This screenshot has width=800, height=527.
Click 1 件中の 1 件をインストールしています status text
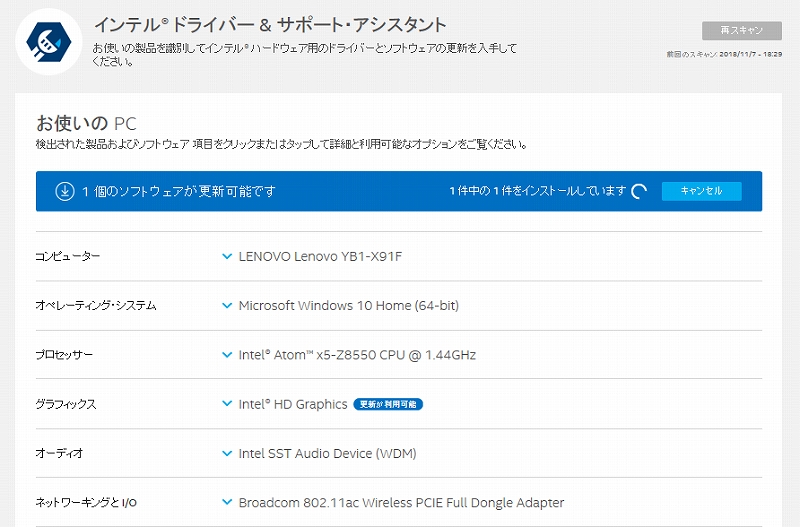coord(537,191)
